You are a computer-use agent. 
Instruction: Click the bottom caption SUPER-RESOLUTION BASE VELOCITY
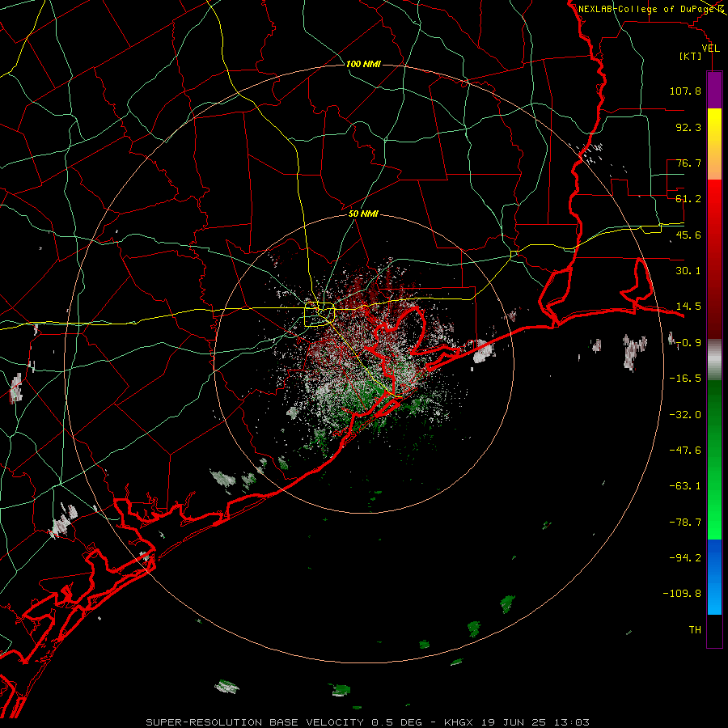pyautogui.click(x=256, y=722)
